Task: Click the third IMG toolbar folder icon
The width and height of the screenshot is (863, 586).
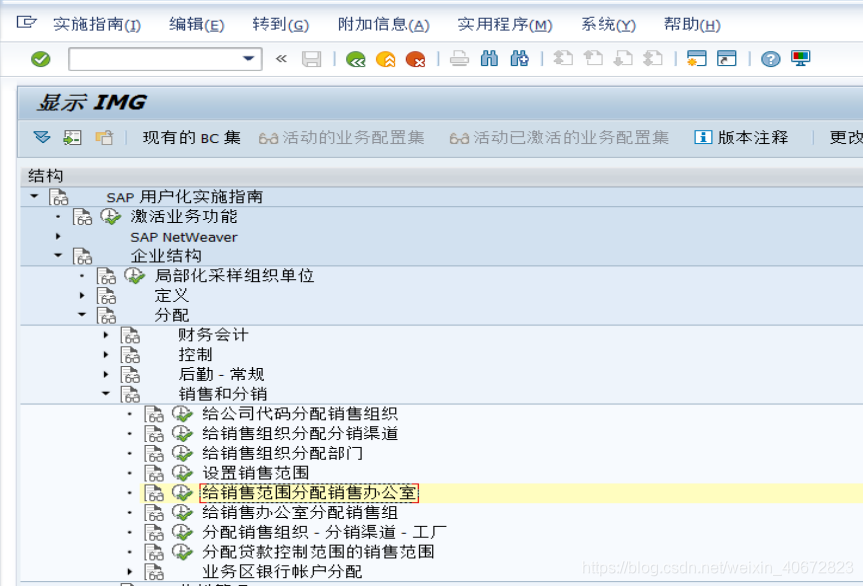Action: [104, 137]
